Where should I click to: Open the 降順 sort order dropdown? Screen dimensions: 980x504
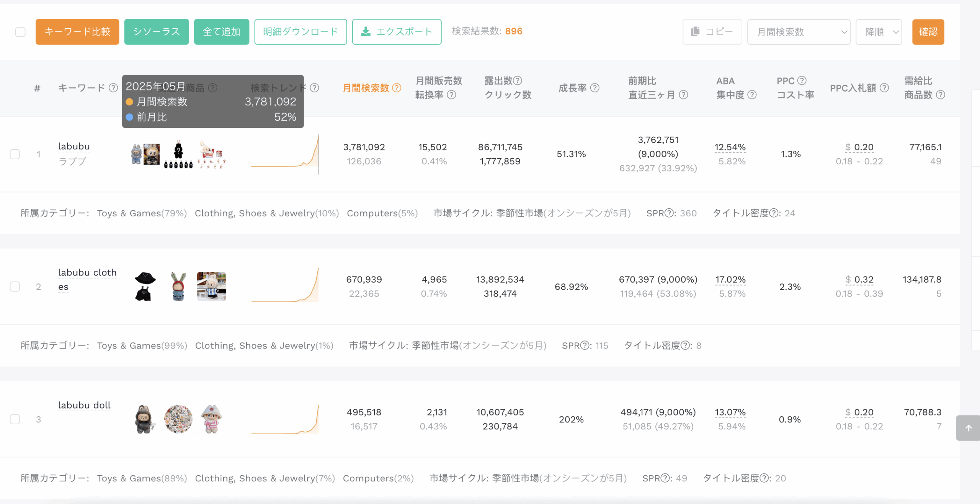click(879, 32)
